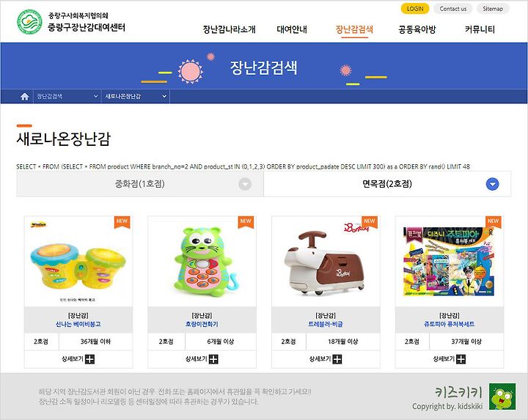The image size is (528, 420).
Task: Click plus icon under 쥬토피아 퓨처북세트
Action: click(461, 359)
